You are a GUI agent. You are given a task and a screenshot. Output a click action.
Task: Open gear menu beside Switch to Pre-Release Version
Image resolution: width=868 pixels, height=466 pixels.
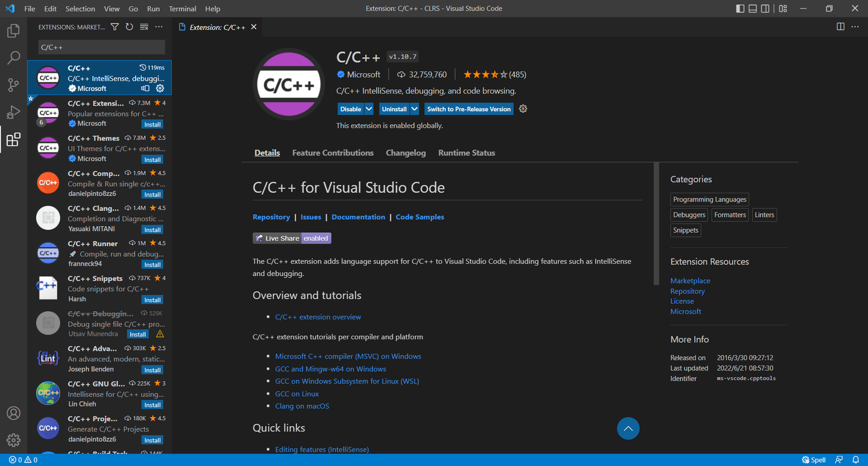point(523,109)
